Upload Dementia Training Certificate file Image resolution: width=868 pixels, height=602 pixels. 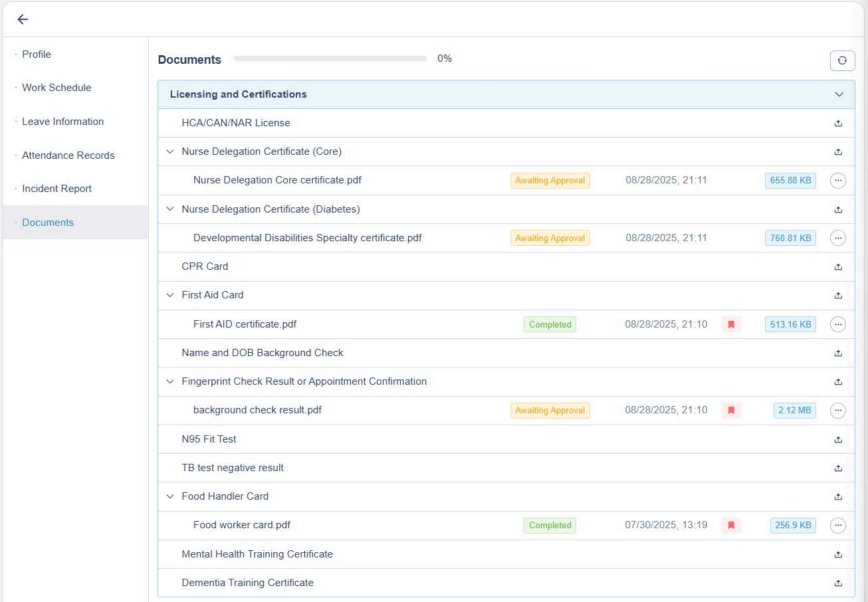pos(838,583)
